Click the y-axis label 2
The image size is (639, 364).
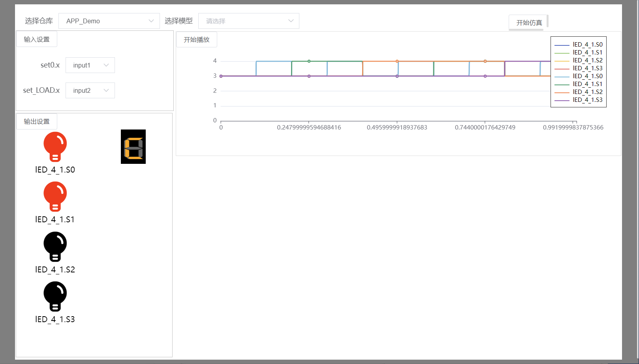[x=215, y=91]
